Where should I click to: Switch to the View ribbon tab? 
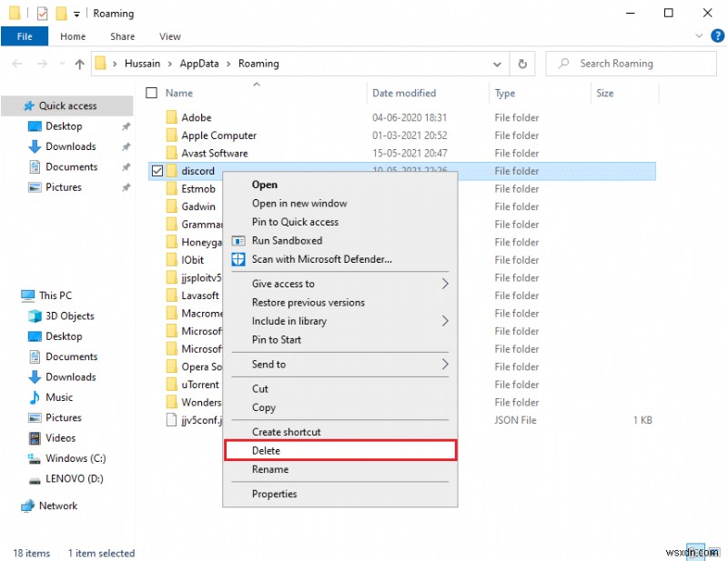[x=169, y=36]
